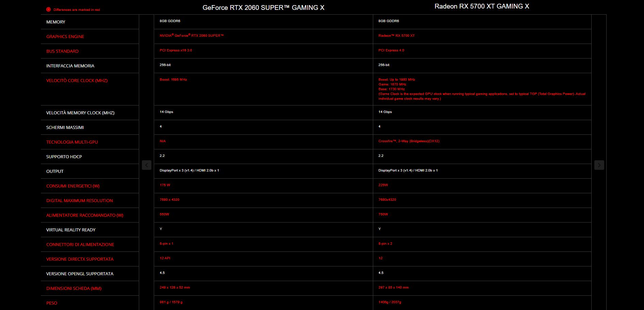Select VELOCITÀ MEMORY CLOCK (MHZ) label
Screen dimensions: 644x310
pos(80,113)
